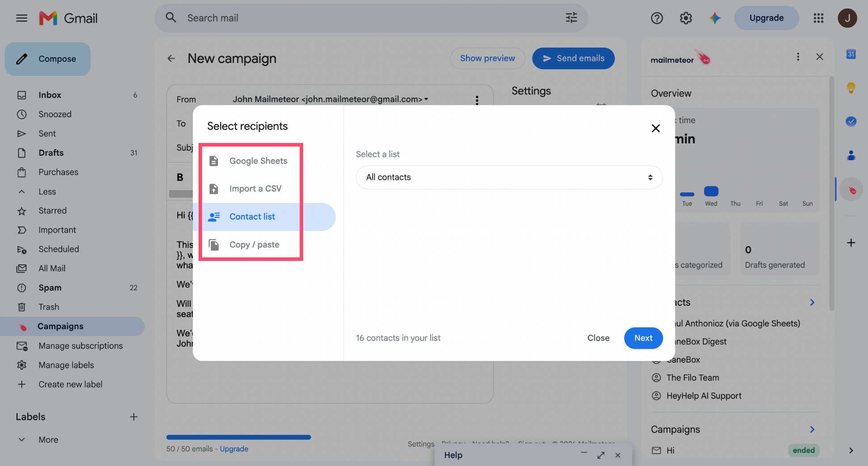868x466 pixels.
Task: Close the Select recipients dialog X
Action: coord(655,129)
